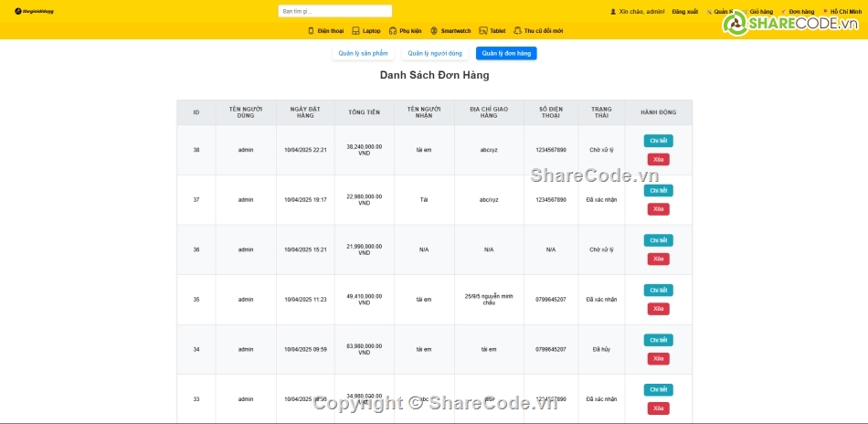868x424 pixels.
Task: Switch to Quản lý người dùng tab
Action: pyautogui.click(x=435, y=53)
